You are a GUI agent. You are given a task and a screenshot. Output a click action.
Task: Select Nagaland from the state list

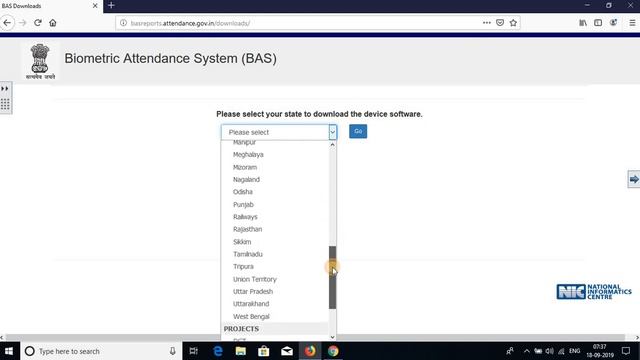tap(246, 180)
